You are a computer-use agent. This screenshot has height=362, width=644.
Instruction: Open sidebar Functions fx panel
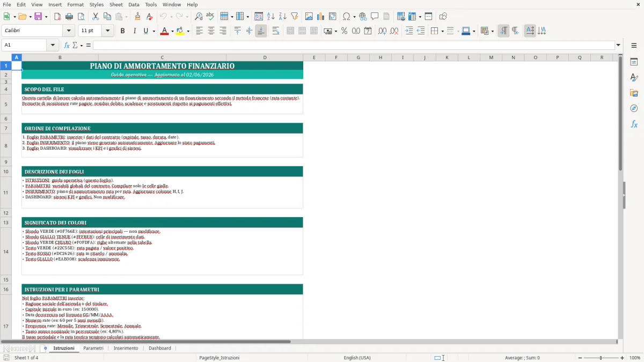point(634,124)
